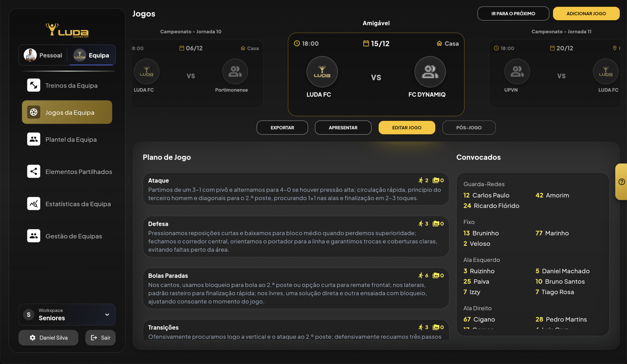Click the exercises count icon on Ataque card
Image resolution: width=627 pixels, height=364 pixels.
pyautogui.click(x=421, y=180)
